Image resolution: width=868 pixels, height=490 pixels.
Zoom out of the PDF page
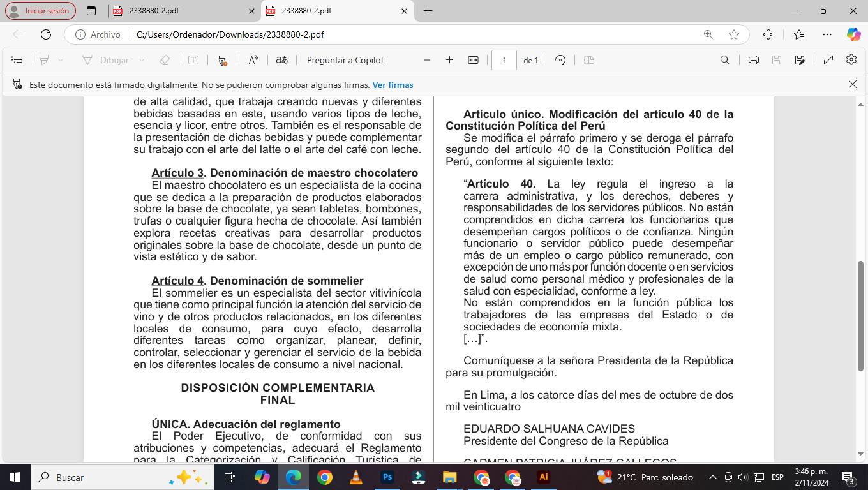click(427, 60)
